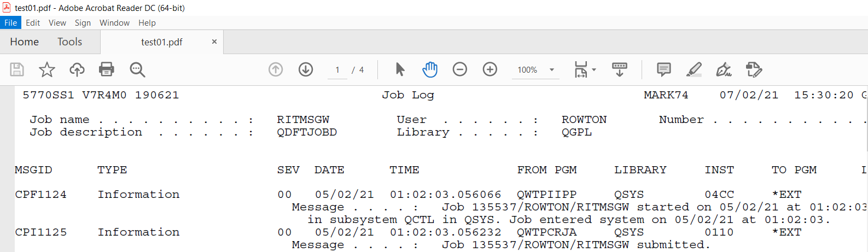Toggle the Hand pan tool
Image resolution: width=868 pixels, height=252 pixels.
[430, 69]
